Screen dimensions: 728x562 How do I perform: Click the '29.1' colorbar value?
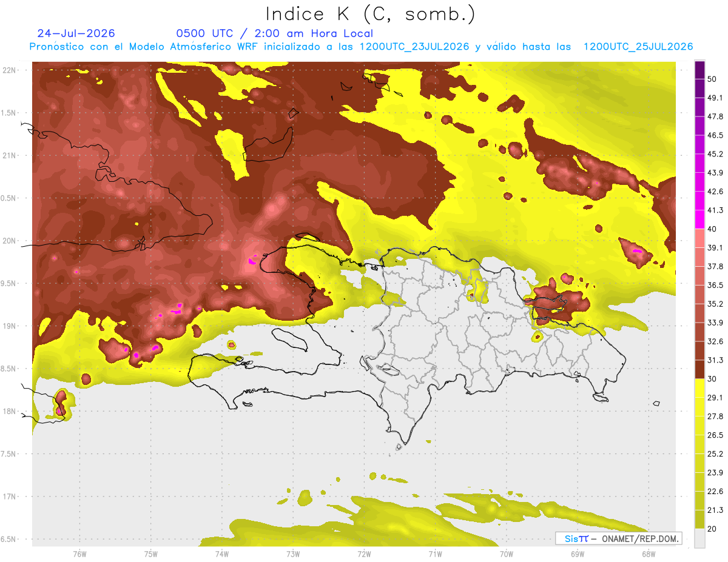(715, 397)
